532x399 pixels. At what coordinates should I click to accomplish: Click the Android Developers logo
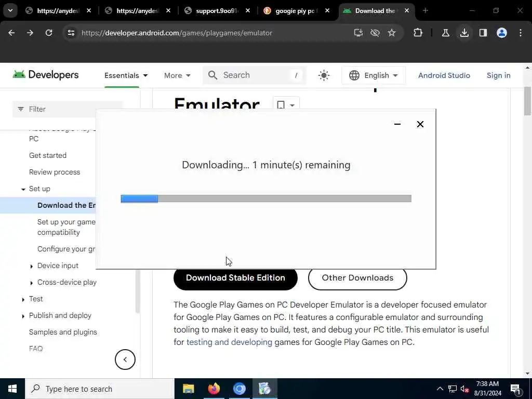pyautogui.click(x=46, y=75)
